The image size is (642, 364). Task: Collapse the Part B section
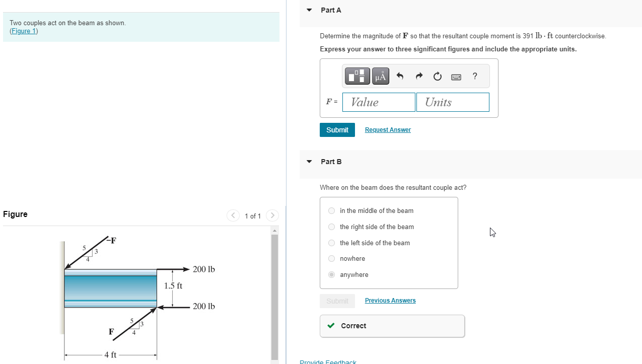309,162
